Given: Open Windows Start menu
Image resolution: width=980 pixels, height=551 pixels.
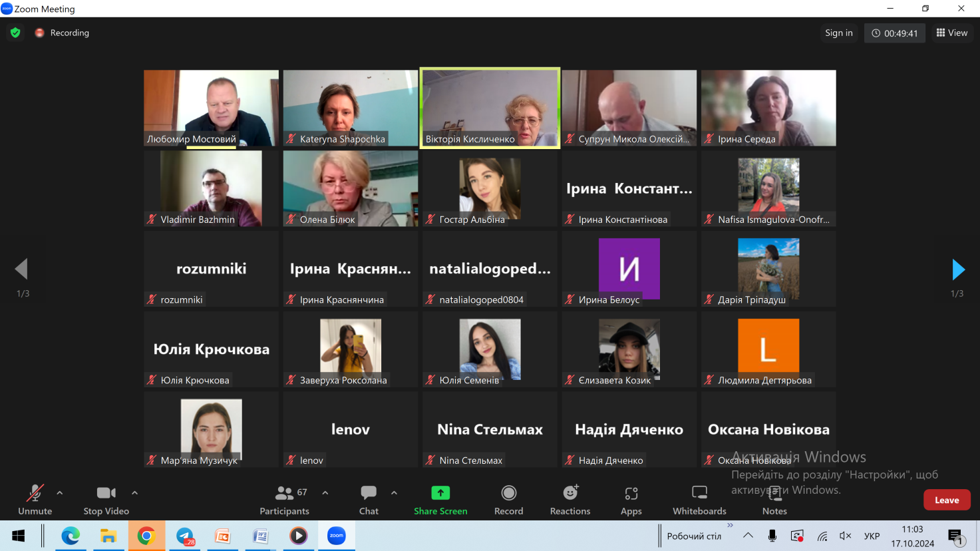Looking at the screenshot, I should point(19,536).
